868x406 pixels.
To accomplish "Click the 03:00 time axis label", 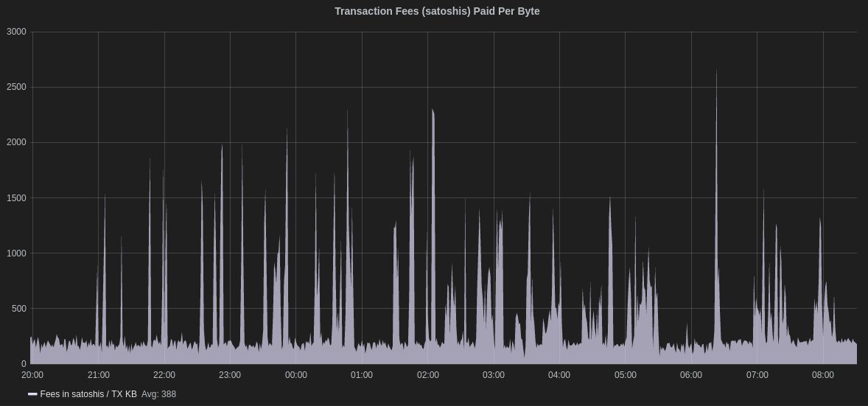I will click(x=493, y=375).
